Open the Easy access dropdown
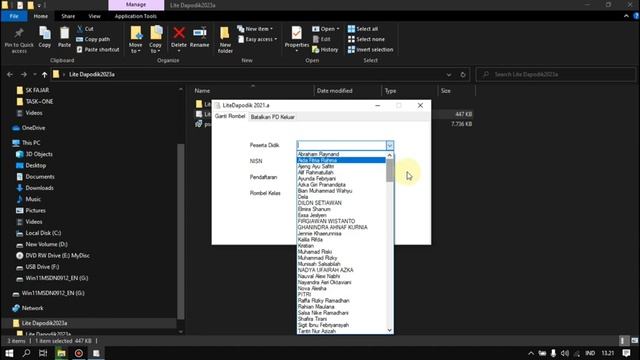Image resolution: width=640 pixels, height=360 pixels. (x=257, y=39)
